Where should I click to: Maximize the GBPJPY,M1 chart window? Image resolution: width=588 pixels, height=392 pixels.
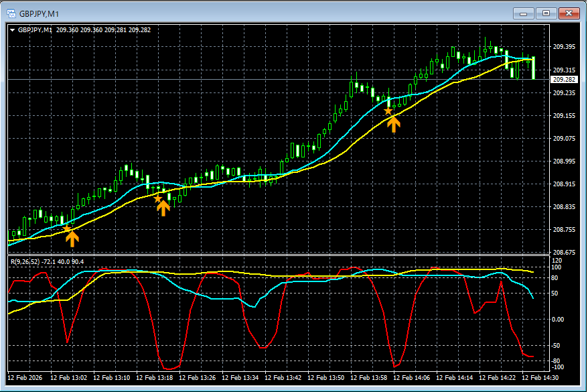coord(546,13)
